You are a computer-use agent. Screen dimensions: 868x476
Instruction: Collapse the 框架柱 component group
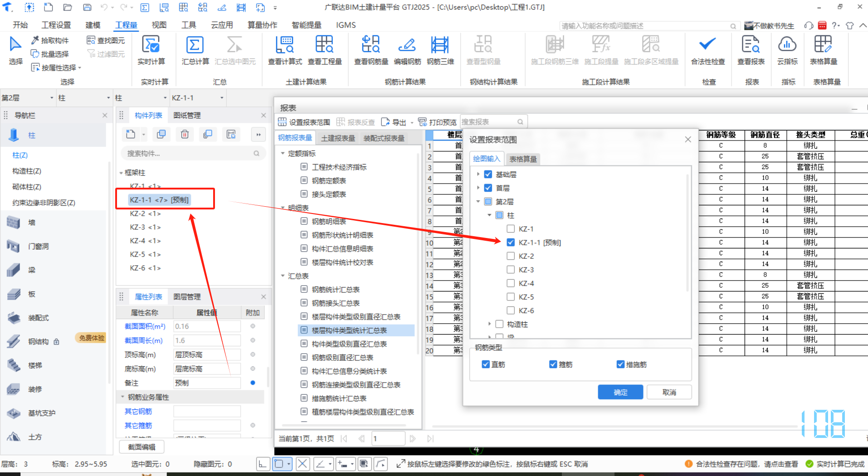[x=121, y=173]
